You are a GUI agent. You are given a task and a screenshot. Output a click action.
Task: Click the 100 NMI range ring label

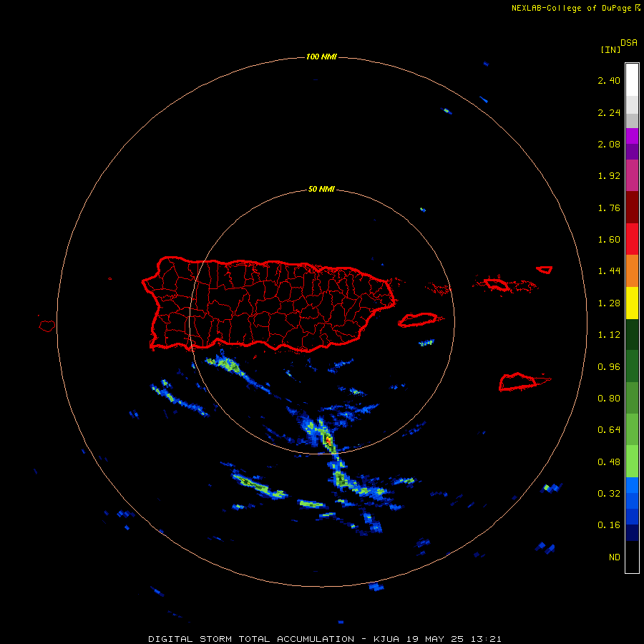(321, 57)
